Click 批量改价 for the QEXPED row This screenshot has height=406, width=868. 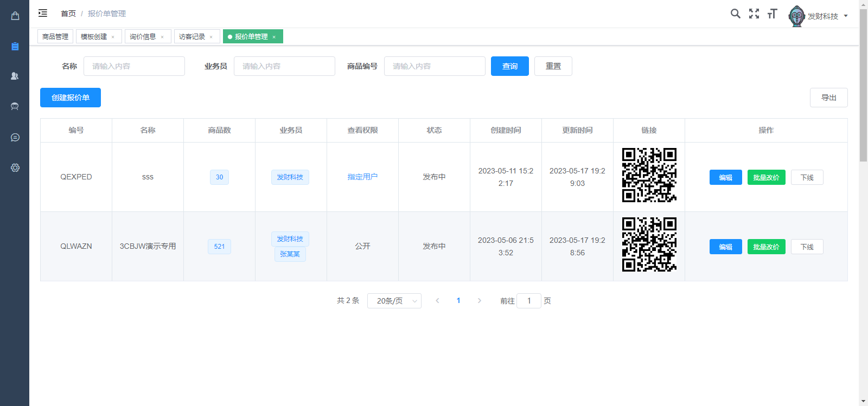tap(766, 177)
